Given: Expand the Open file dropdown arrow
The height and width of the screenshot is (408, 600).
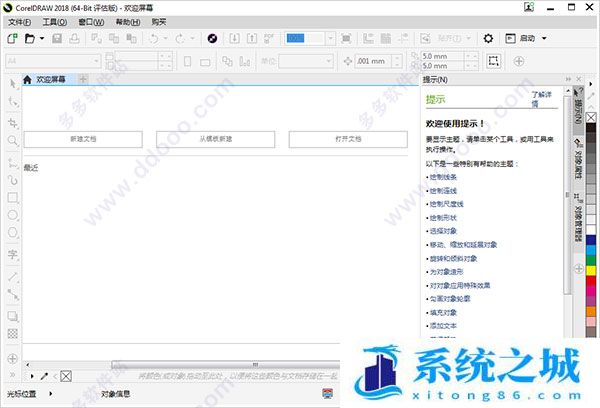Looking at the screenshot, I should [x=42, y=38].
